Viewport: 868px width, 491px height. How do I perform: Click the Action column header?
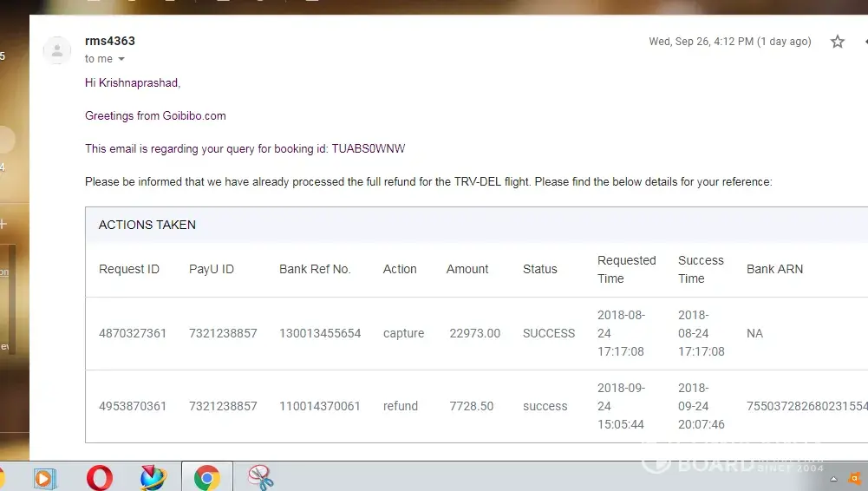pyautogui.click(x=400, y=269)
